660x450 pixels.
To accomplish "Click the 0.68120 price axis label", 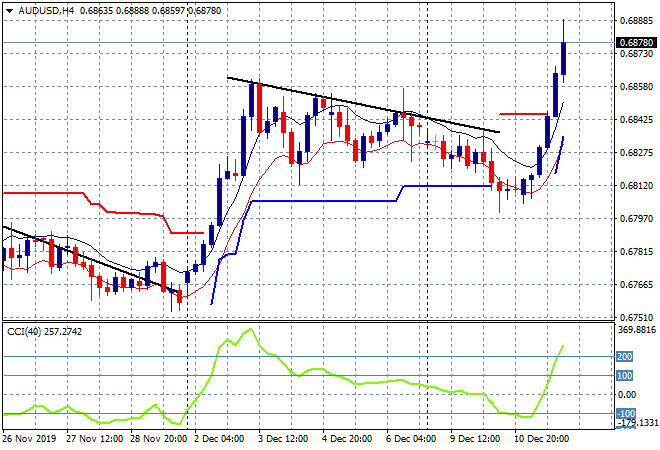I will coord(636,186).
